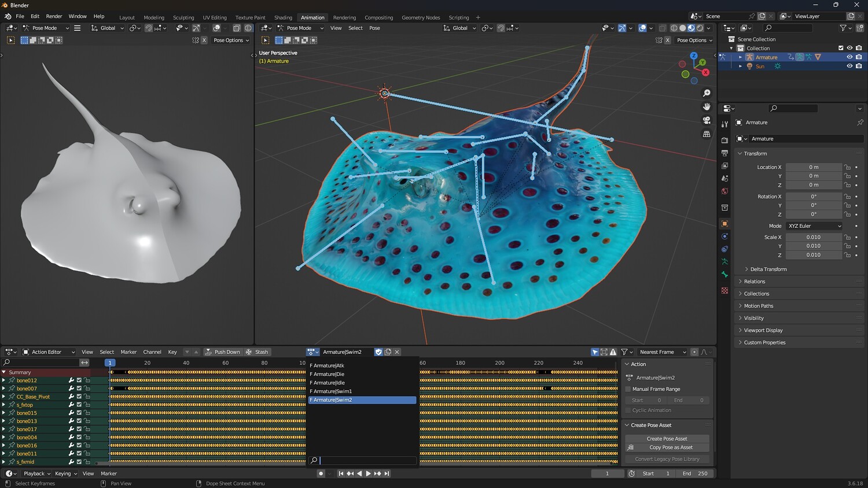Enable the Manual Frame Range checkbox
This screenshot has height=488, width=868.
pos(628,389)
